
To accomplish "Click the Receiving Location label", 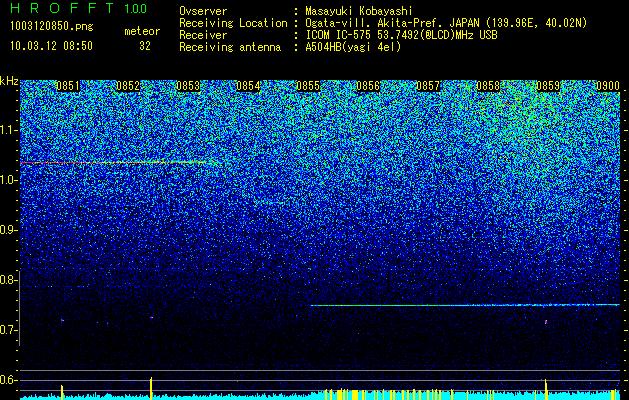I will [233, 23].
